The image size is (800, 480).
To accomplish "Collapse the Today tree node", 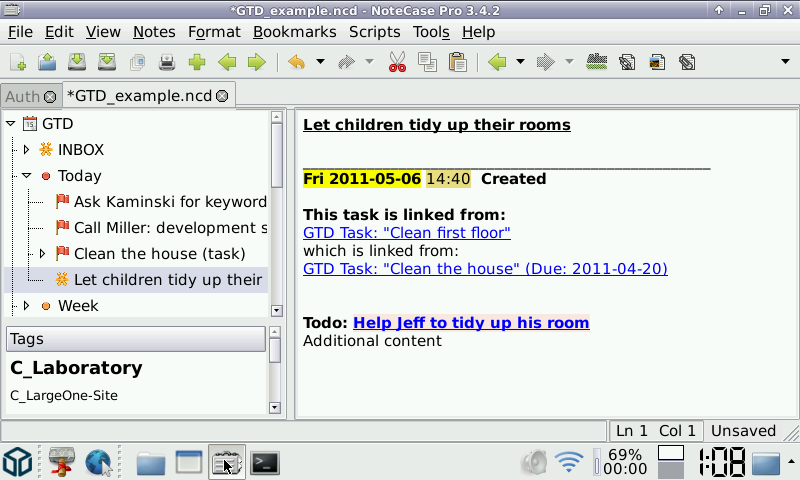I will pos(27,176).
